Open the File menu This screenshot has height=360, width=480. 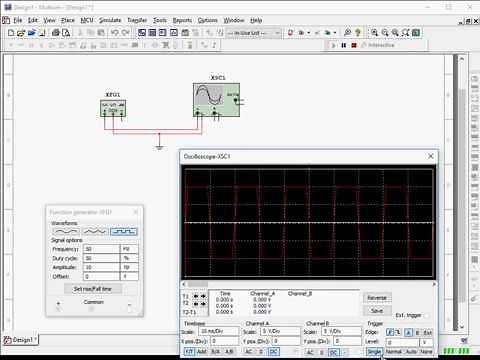point(17,20)
